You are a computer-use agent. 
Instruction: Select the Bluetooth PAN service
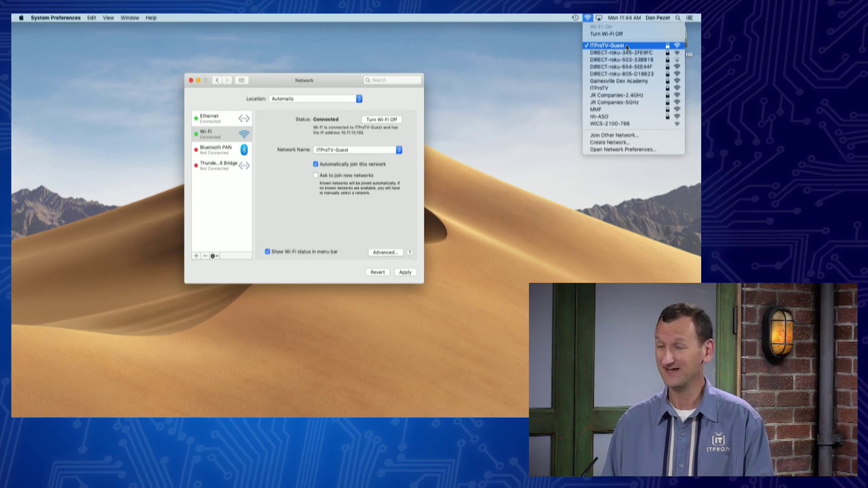222,150
